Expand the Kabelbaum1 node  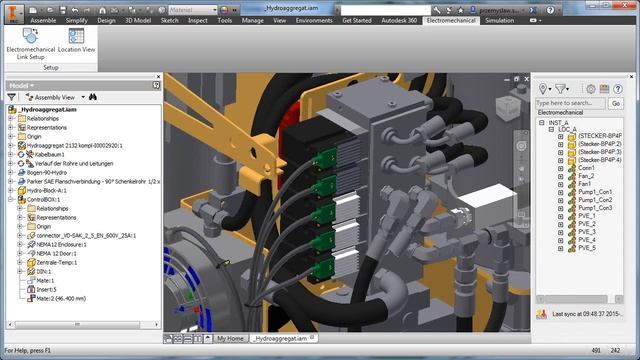pyautogui.click(x=11, y=154)
